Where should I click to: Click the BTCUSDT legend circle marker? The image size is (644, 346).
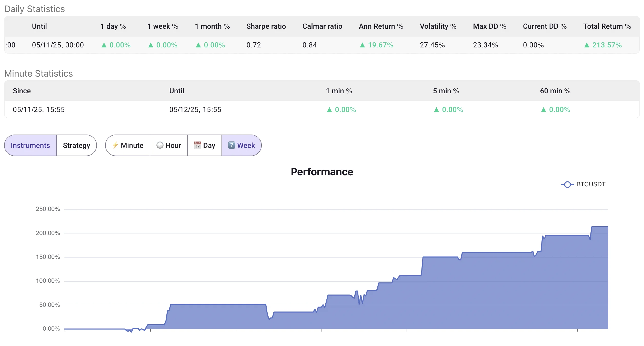point(567,185)
